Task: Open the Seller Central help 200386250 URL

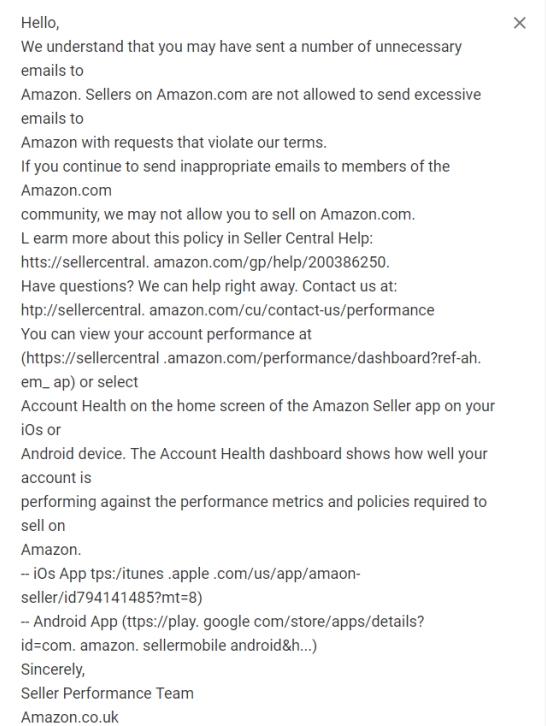Action: coord(205,262)
